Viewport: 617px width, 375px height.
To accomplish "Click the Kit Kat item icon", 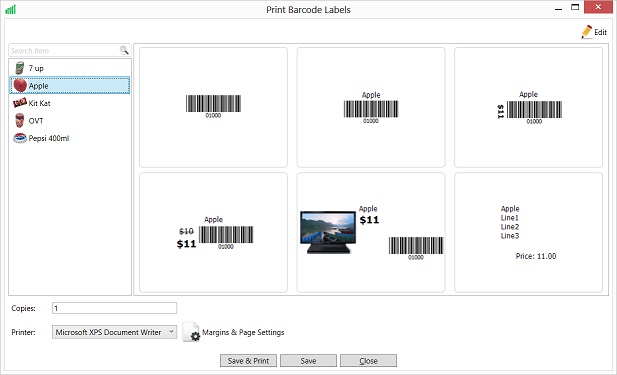I will tap(20, 103).
